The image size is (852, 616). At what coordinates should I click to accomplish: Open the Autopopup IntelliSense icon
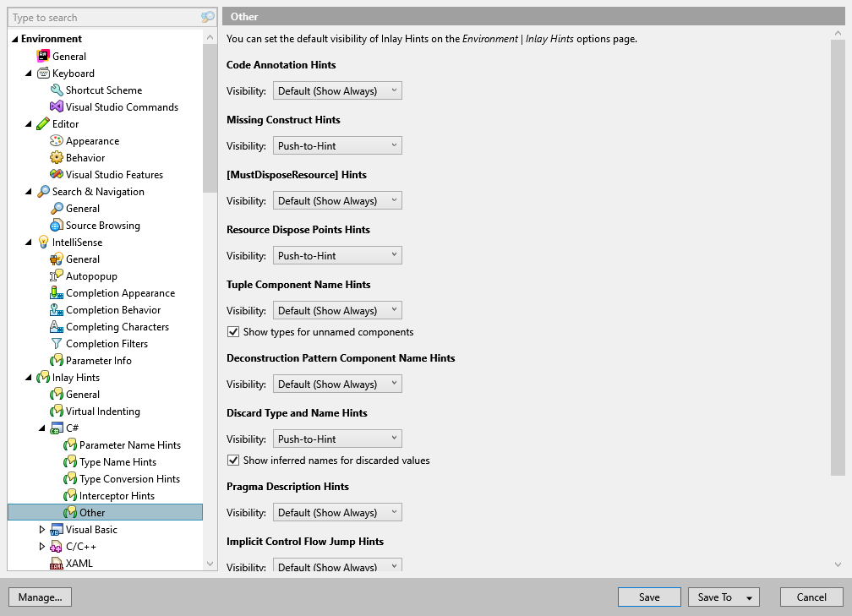pyautogui.click(x=55, y=275)
